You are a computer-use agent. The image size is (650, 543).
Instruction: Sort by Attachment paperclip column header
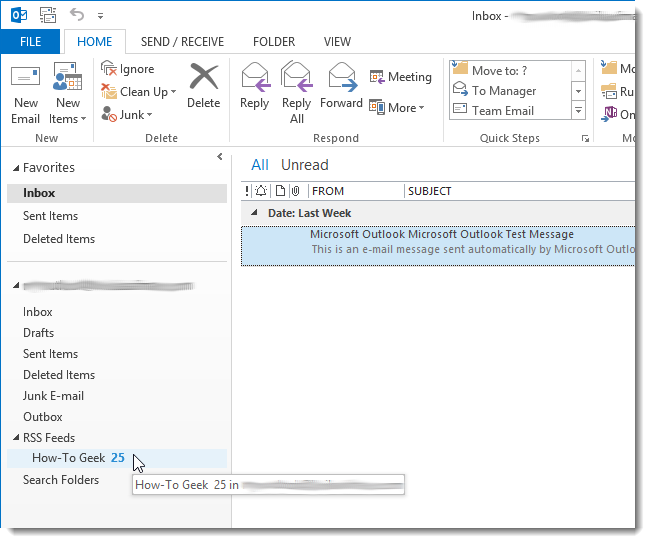tap(296, 191)
